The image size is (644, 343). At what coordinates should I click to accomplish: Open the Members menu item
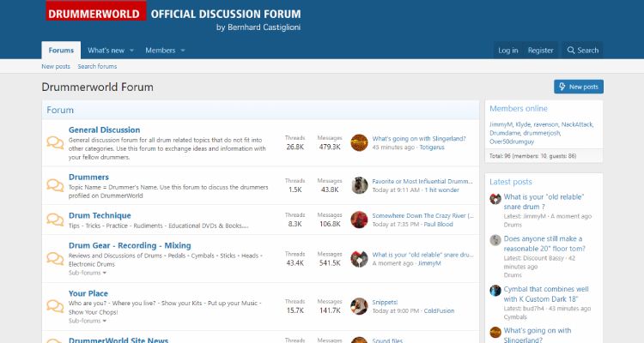pyautogui.click(x=161, y=51)
